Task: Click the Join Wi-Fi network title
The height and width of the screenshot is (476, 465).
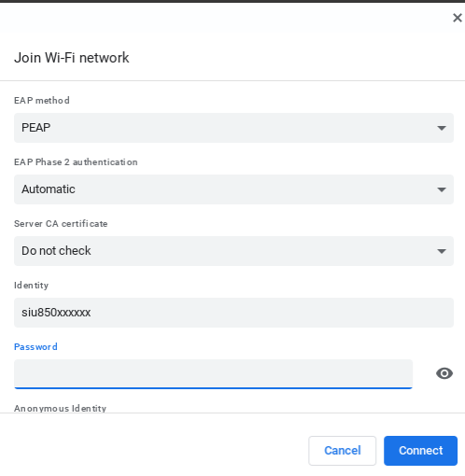Action: click(71, 58)
